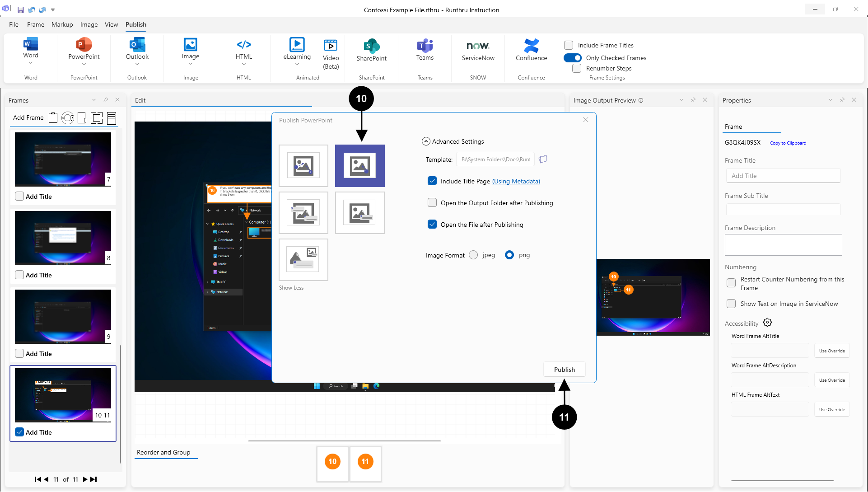868x492 pixels.
Task: Enable Include Frame Titles checkbox
Action: click(569, 45)
